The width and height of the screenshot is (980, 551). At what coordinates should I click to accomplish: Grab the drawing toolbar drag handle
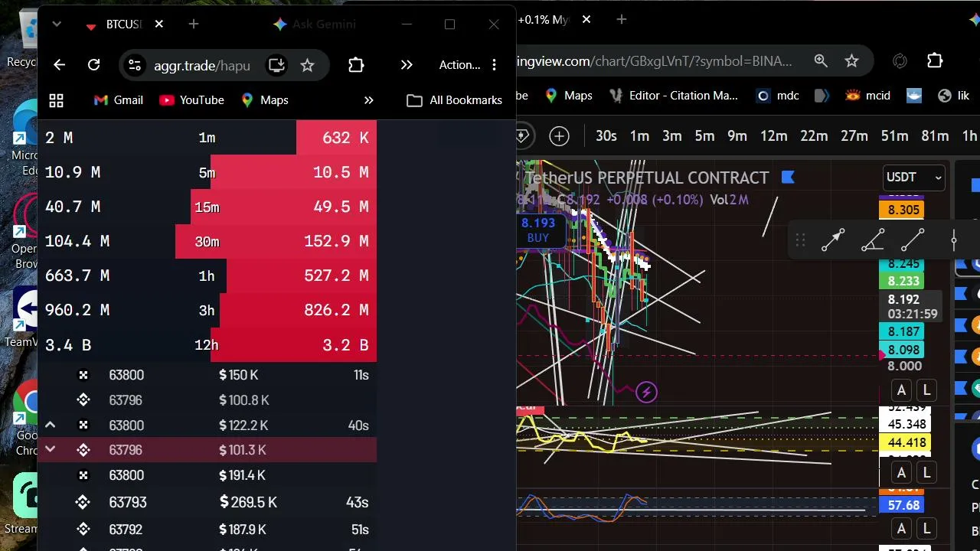(800, 241)
